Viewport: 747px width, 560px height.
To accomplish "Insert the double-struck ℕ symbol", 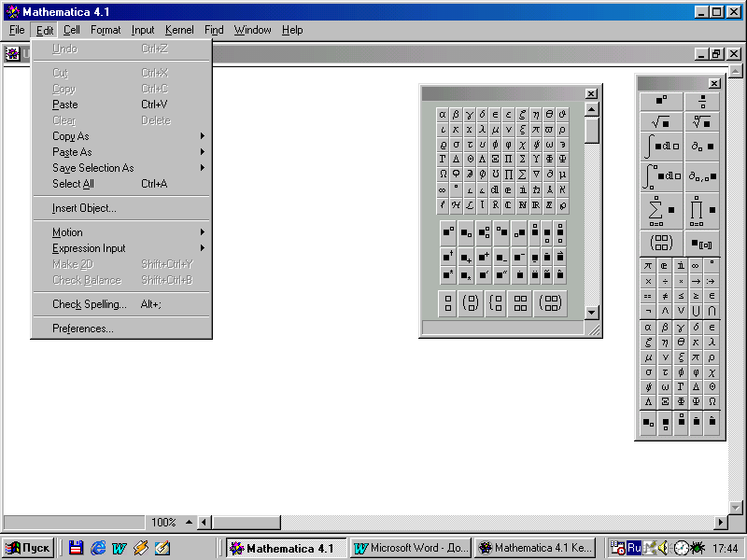I will 523,204.
